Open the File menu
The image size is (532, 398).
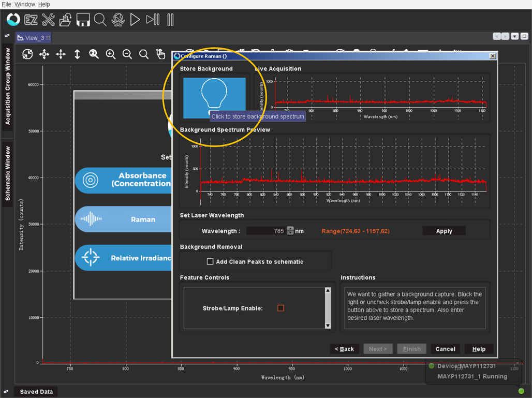(6, 5)
